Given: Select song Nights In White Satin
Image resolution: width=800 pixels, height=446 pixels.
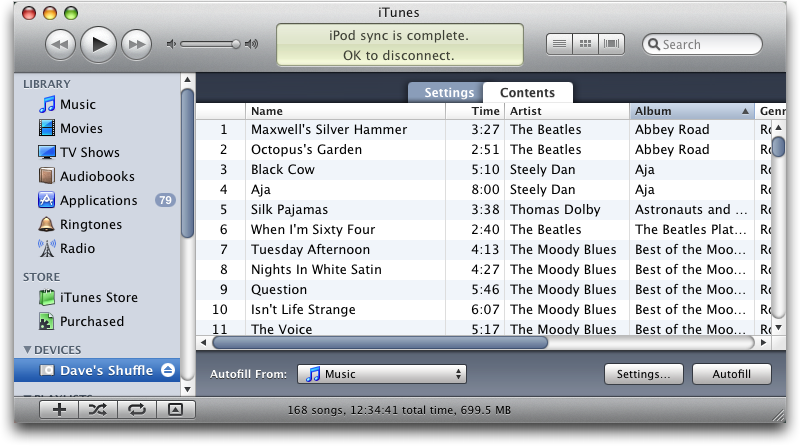Looking at the screenshot, I should [x=316, y=269].
